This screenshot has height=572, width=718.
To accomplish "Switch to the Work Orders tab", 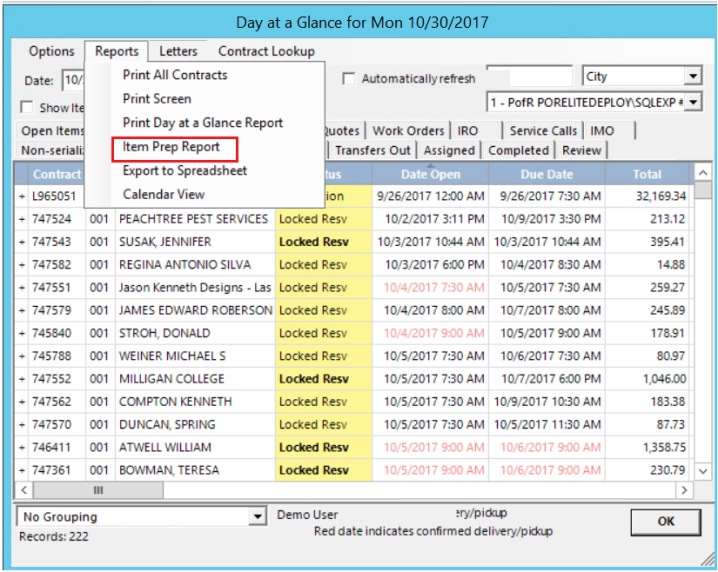I will tap(407, 131).
